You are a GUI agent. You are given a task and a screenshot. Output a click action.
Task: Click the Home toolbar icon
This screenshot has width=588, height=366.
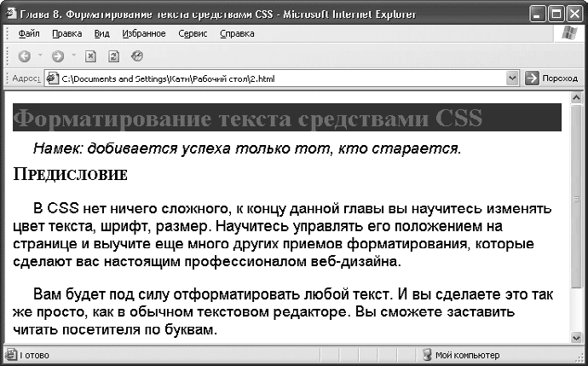click(x=136, y=56)
